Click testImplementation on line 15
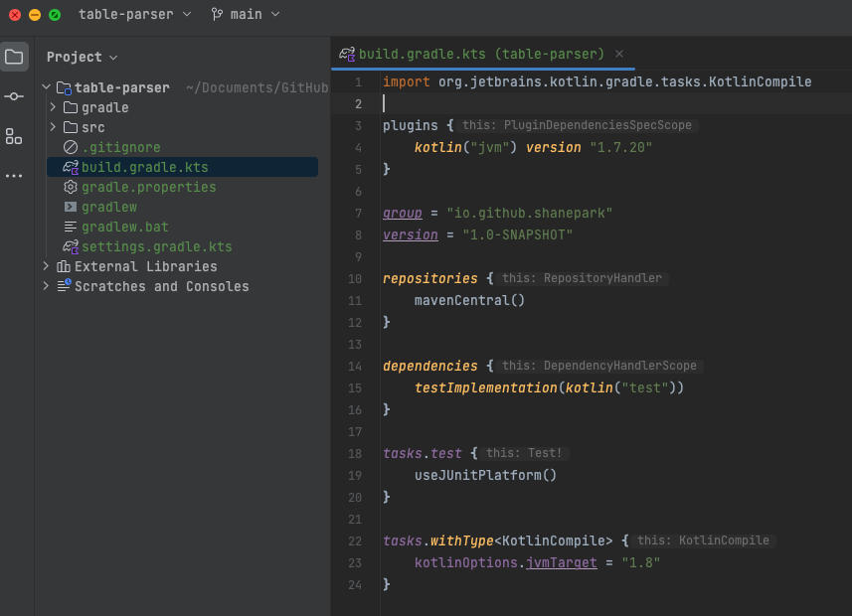852x616 pixels. (x=486, y=387)
